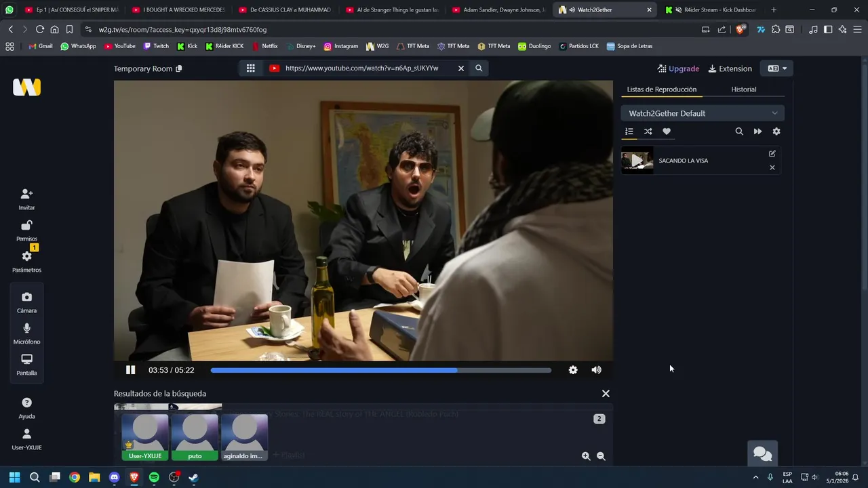The image size is (868, 488).
Task: Open playlist settings gear
Action: 776,131
